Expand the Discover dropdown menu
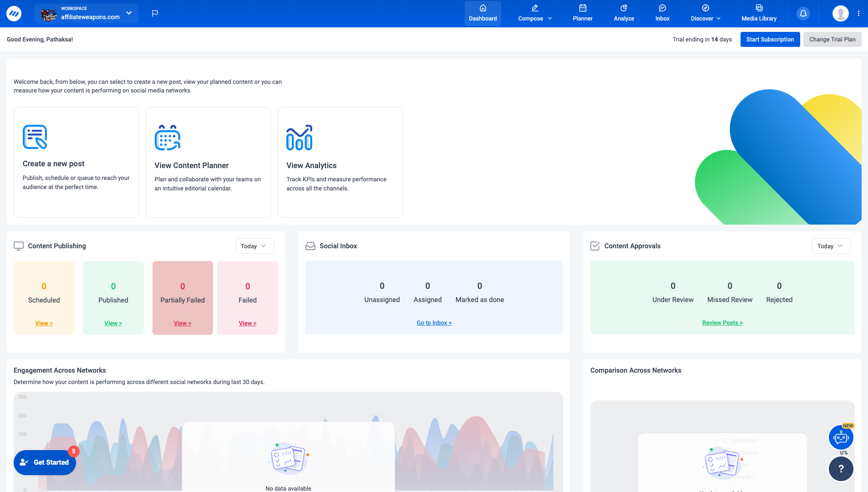The height and width of the screenshot is (492, 868). (706, 13)
